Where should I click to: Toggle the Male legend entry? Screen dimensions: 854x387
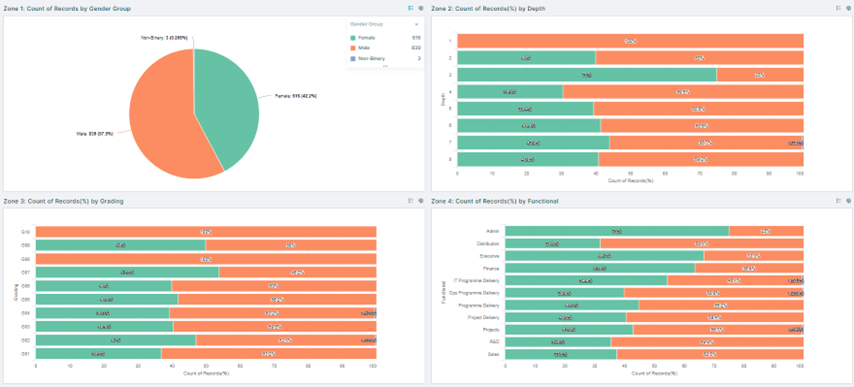point(385,48)
